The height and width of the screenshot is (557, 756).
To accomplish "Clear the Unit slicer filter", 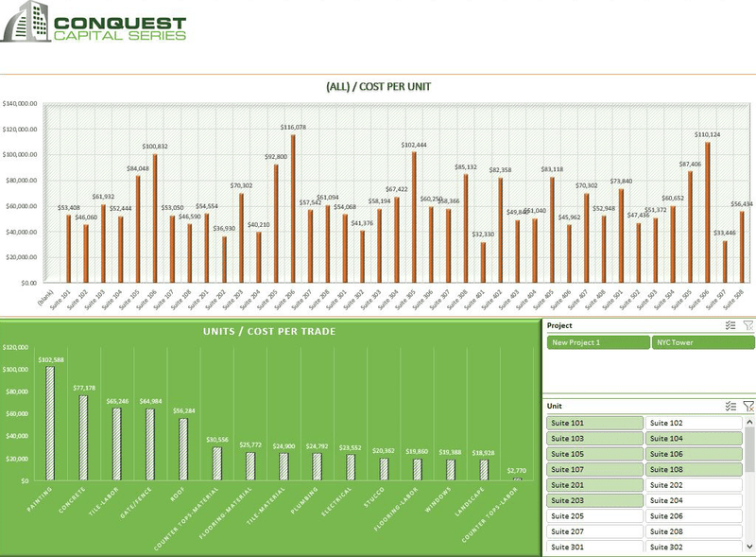I will point(747,406).
